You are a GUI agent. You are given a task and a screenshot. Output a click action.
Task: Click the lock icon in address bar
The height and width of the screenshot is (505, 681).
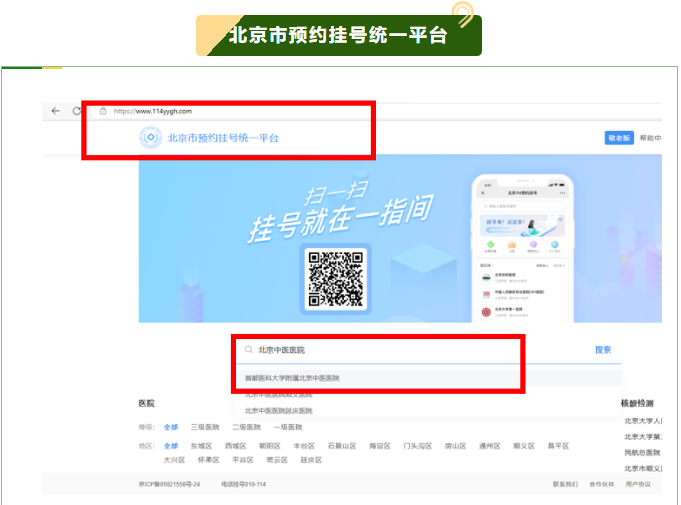(x=102, y=111)
